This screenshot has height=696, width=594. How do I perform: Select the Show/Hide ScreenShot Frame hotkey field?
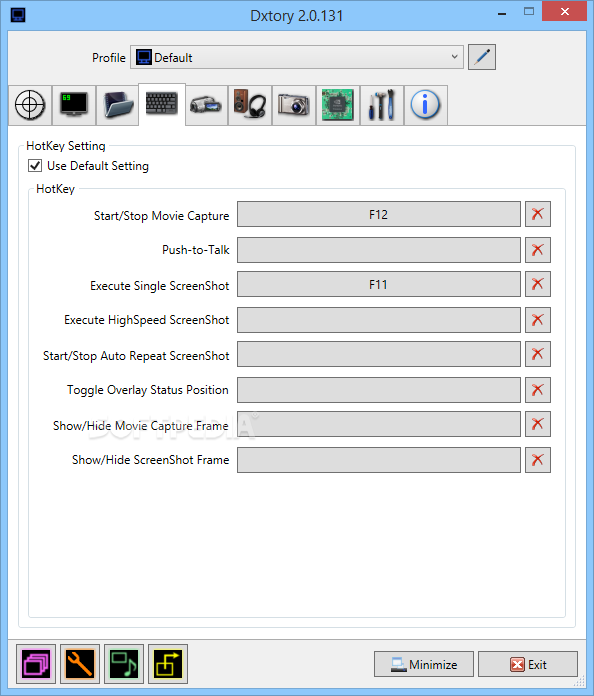coord(379,460)
